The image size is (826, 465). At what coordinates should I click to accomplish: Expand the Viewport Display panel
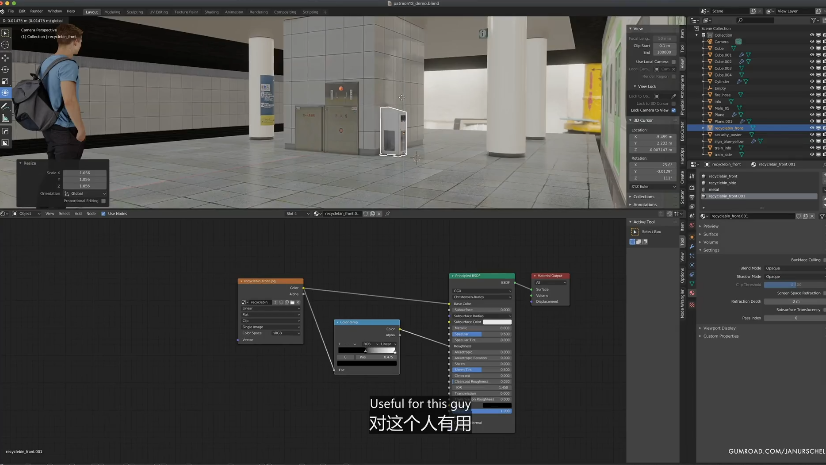pyautogui.click(x=719, y=328)
